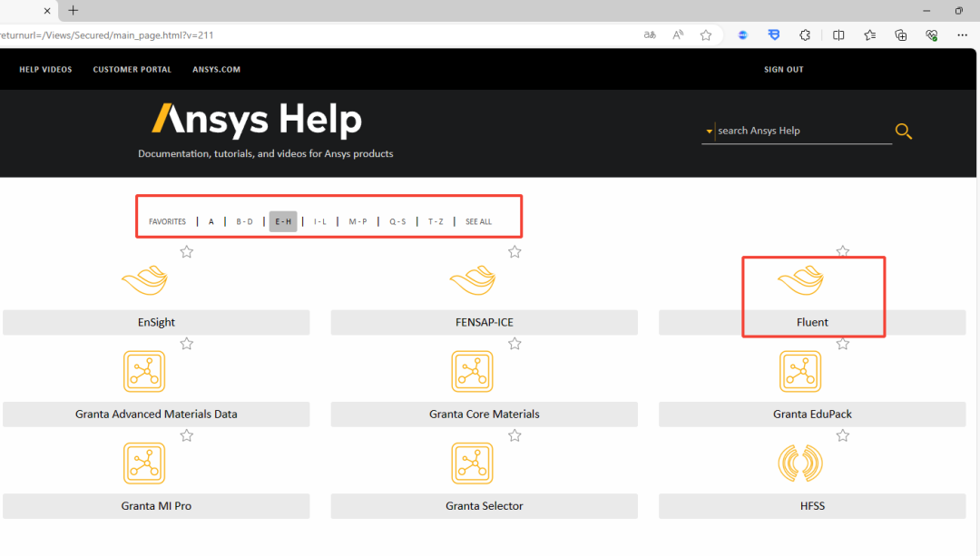Click Granta Selector label button
Screen dimensions: 980x556
485,506
